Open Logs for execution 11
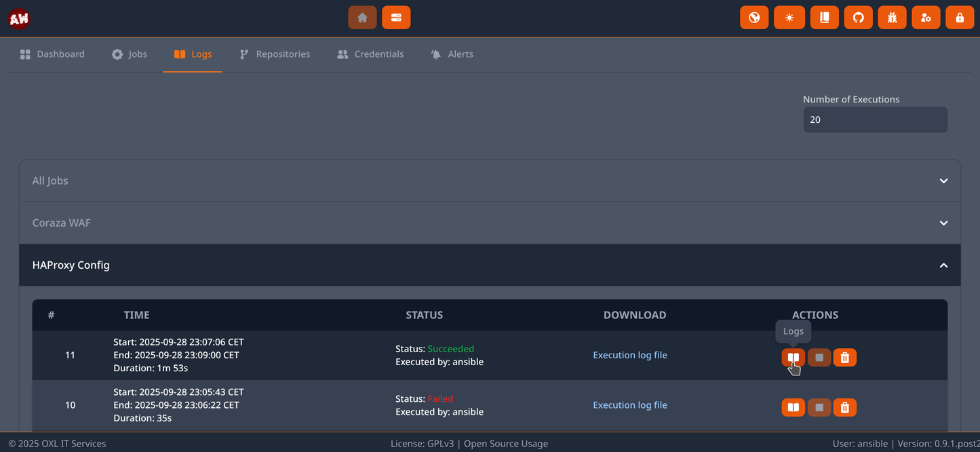 (793, 357)
